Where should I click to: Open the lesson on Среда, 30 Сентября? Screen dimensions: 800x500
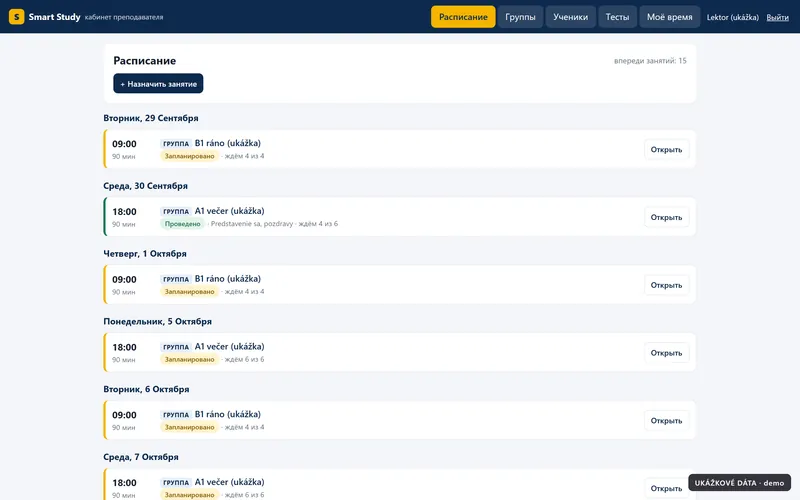666,217
